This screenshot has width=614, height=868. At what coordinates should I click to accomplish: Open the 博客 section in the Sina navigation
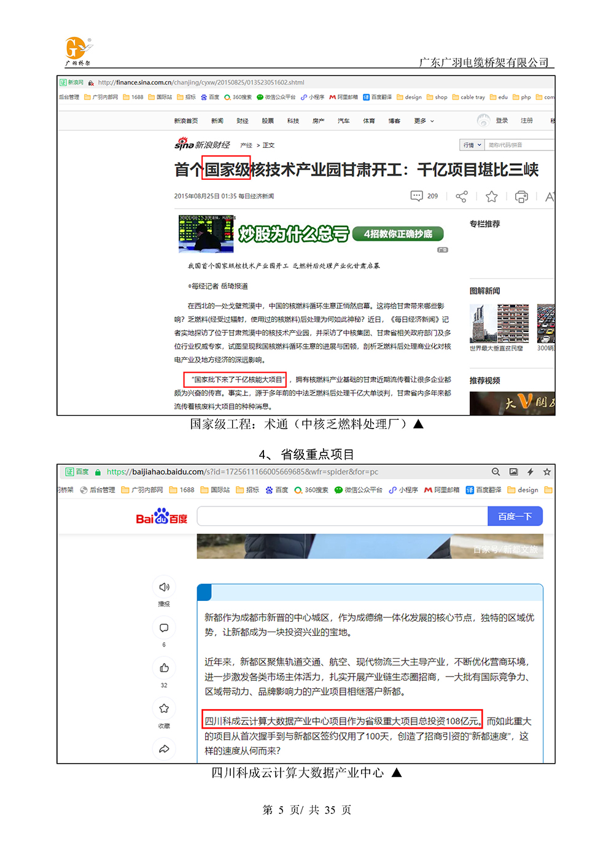pos(394,121)
